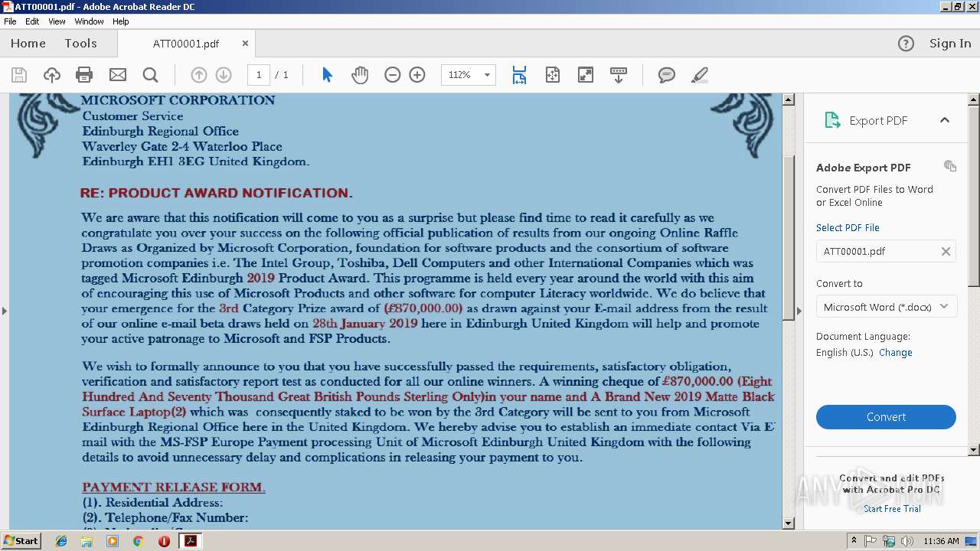Remove ATT00001.pdf from selected file
This screenshot has width=980, height=551.
pyautogui.click(x=946, y=251)
